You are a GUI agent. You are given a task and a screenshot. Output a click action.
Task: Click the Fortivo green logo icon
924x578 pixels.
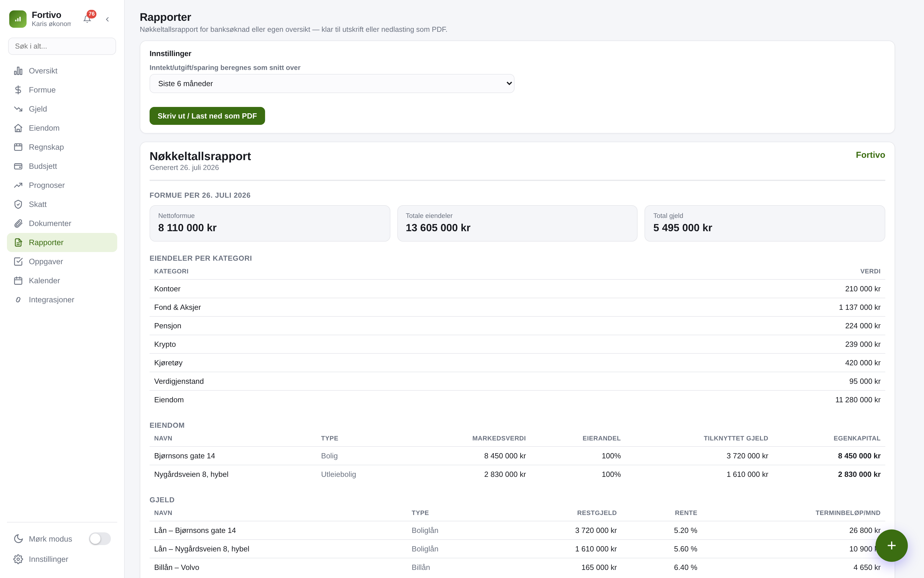pos(18,19)
